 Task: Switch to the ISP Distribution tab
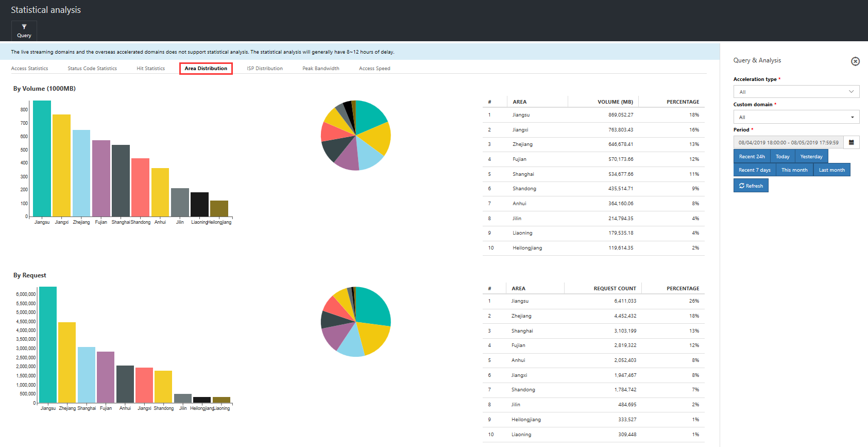point(265,69)
